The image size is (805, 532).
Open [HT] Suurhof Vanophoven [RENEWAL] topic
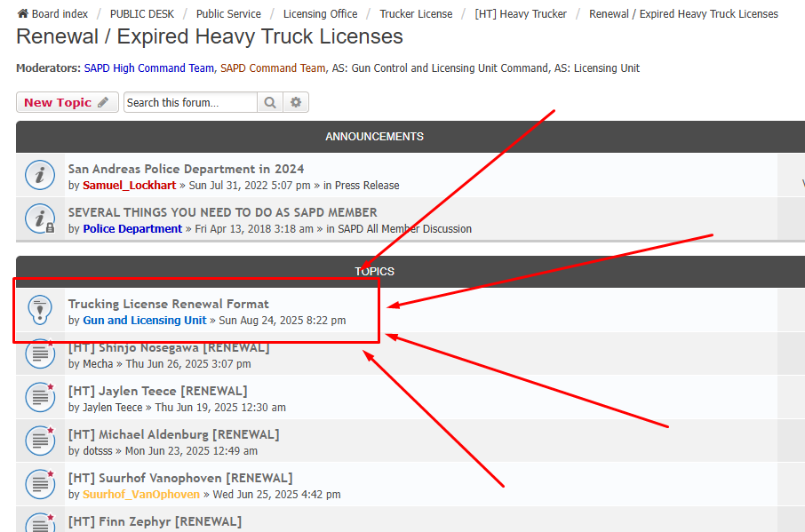(180, 478)
